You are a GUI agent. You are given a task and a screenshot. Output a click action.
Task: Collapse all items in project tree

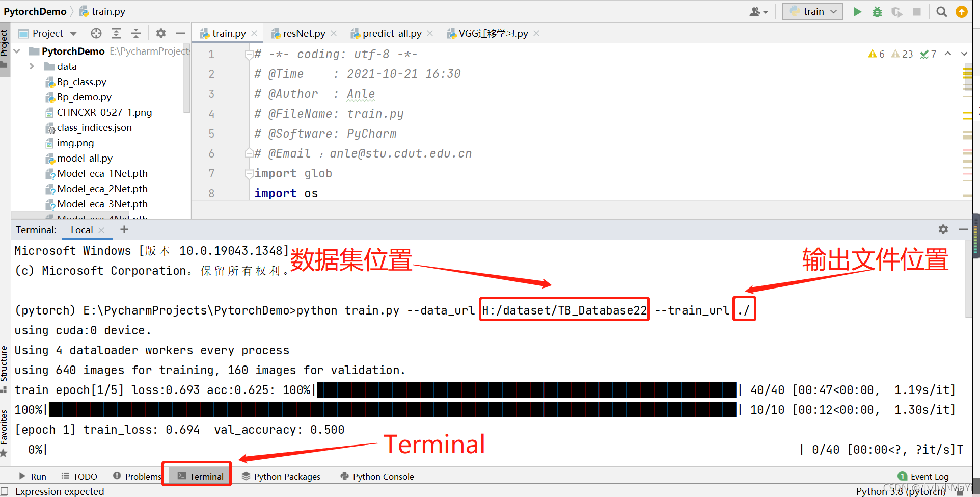pyautogui.click(x=136, y=33)
